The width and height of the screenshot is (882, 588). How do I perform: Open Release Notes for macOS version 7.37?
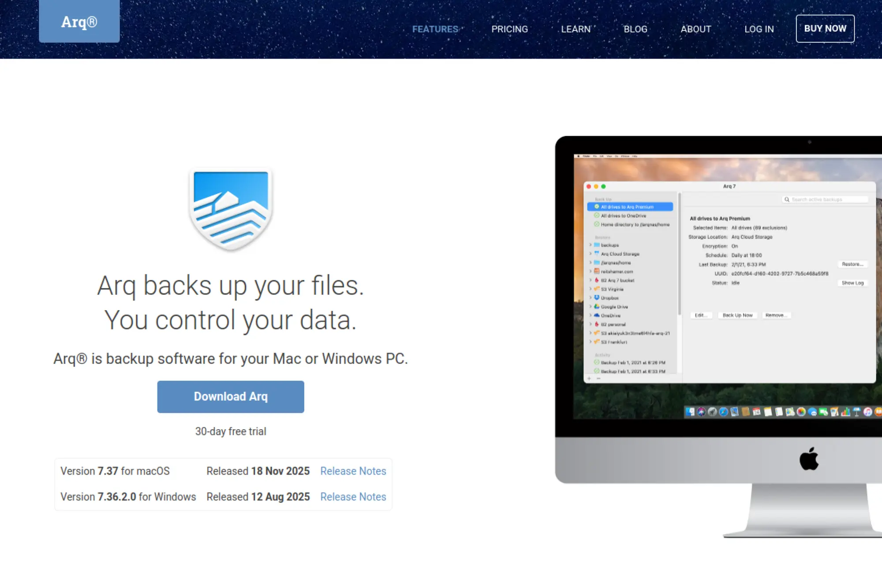coord(353,471)
